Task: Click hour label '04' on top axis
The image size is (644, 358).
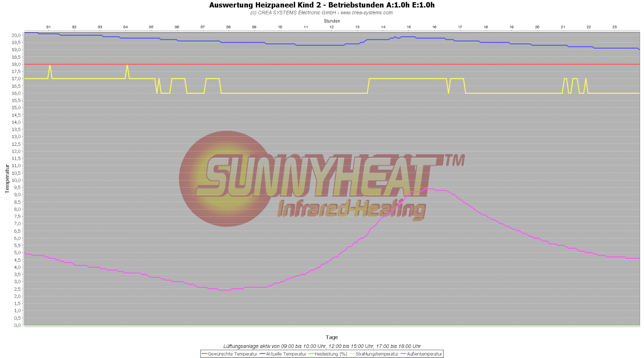Action: [126, 27]
